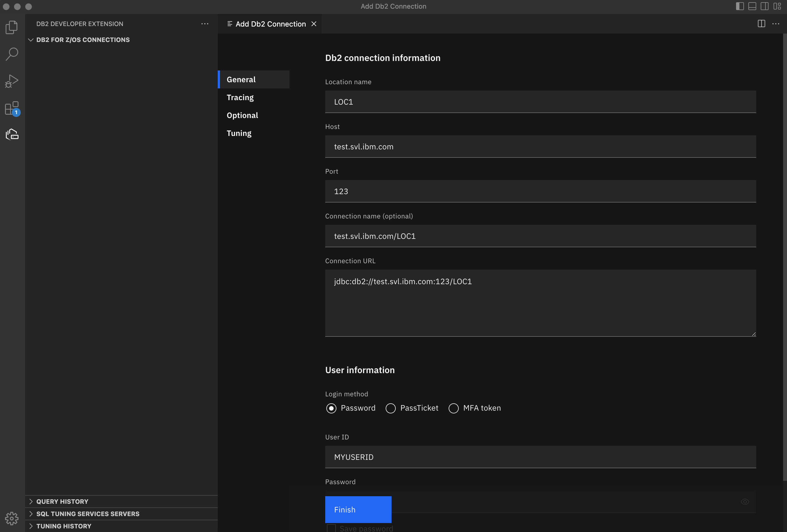Click the Finish button
787x532 pixels.
(x=358, y=510)
